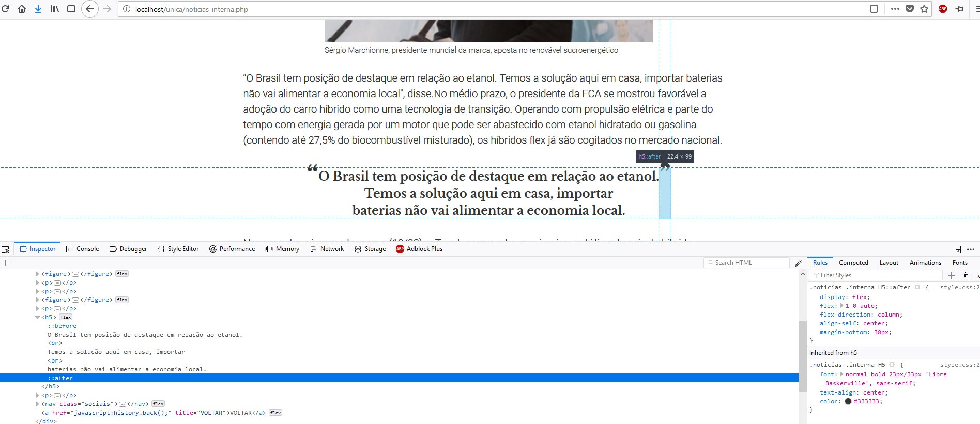Viewport: 980px width, 424px height.
Task: Open page actions three-dot menu
Action: pyautogui.click(x=895, y=9)
